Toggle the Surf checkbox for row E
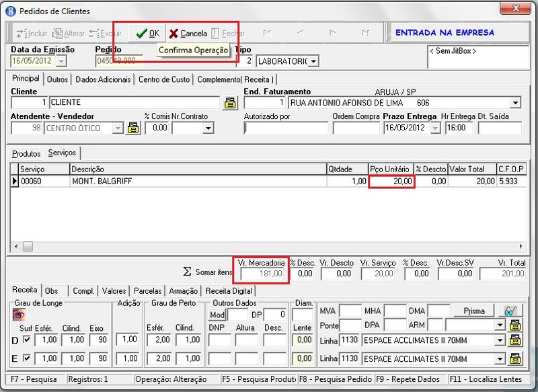 (27, 358)
